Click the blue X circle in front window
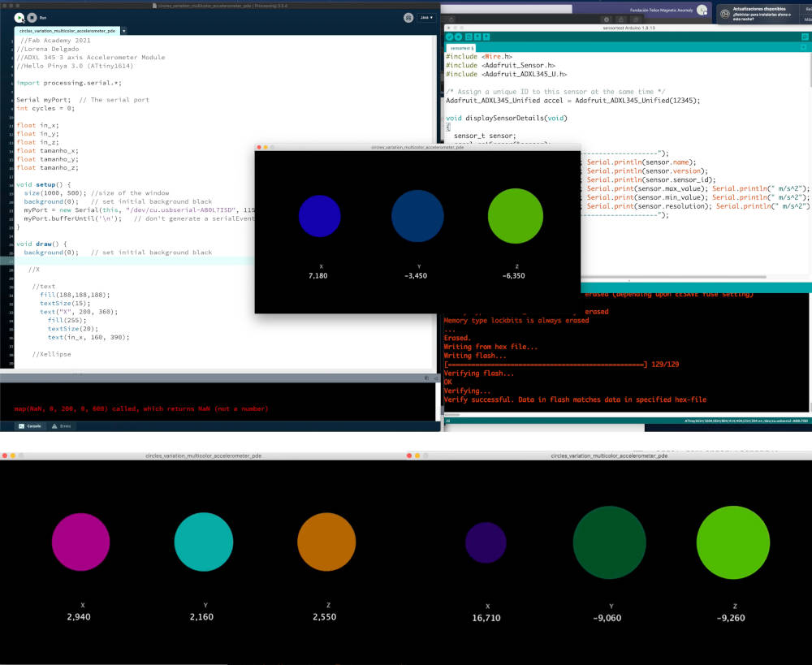The image size is (812, 665). pos(319,216)
